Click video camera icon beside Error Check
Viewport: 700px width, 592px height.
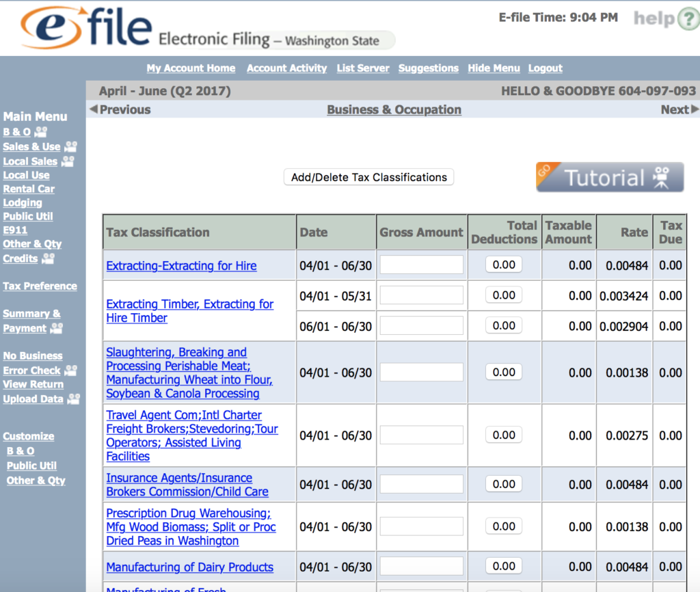pyautogui.click(x=70, y=371)
